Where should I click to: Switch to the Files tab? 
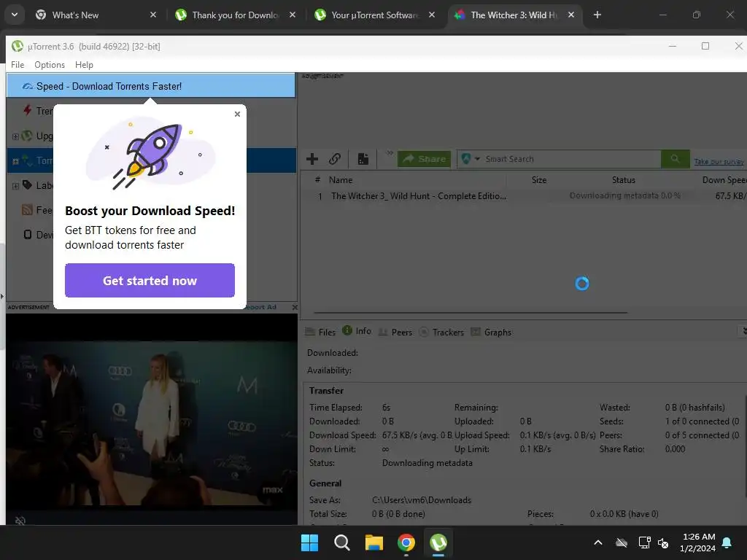pos(320,332)
